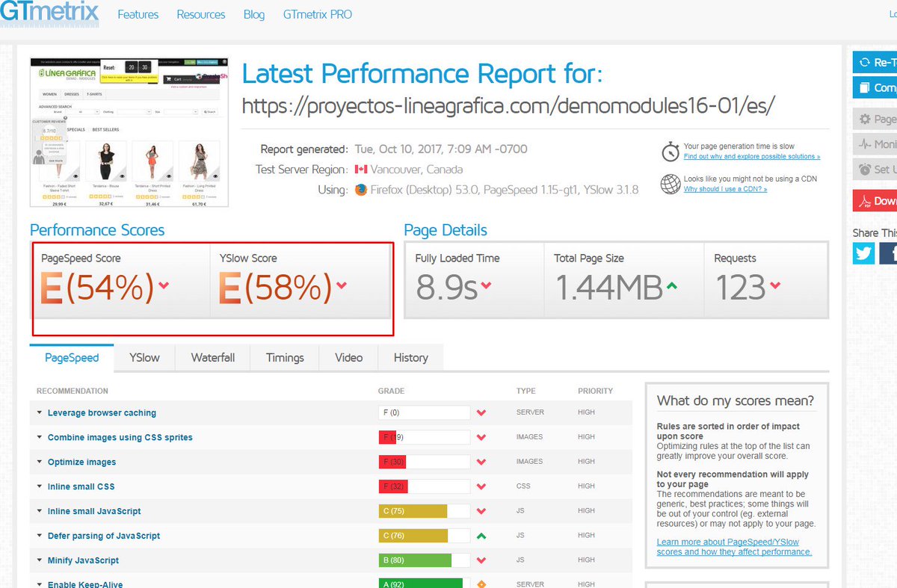The width and height of the screenshot is (897, 588).
Task: Open Page Settings gear button
Action: (x=875, y=119)
